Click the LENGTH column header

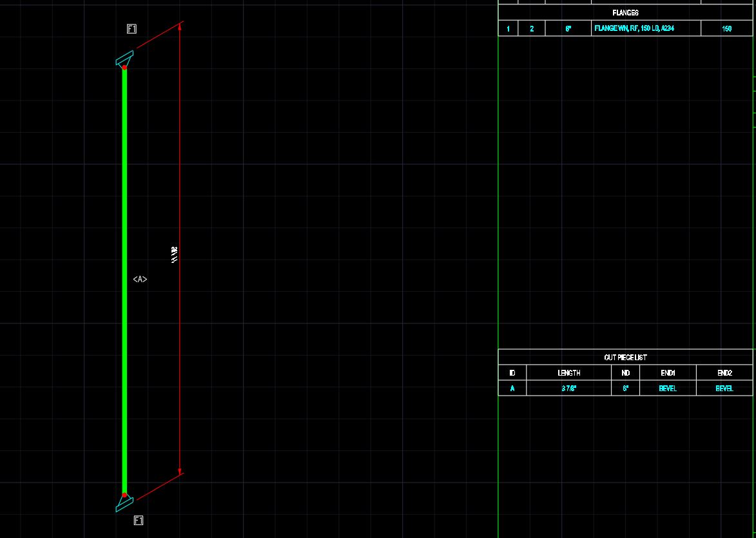(x=568, y=372)
